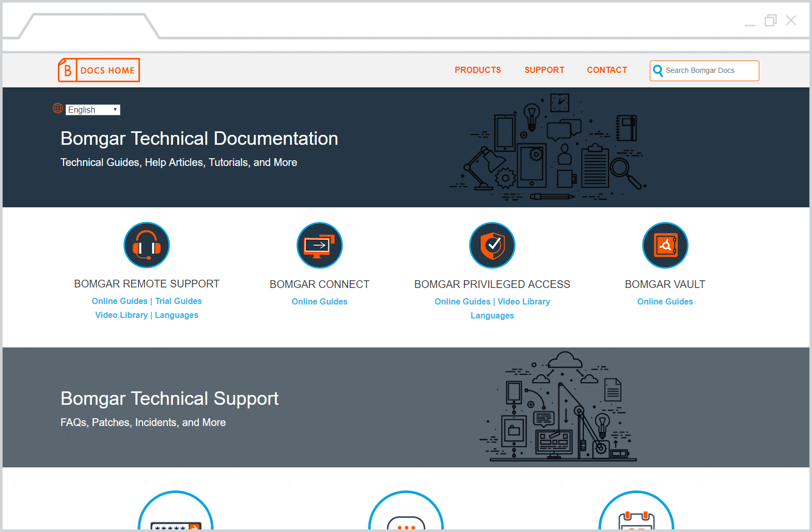The width and height of the screenshot is (812, 532).
Task: Select the browser tab
Action: [x=89, y=26]
